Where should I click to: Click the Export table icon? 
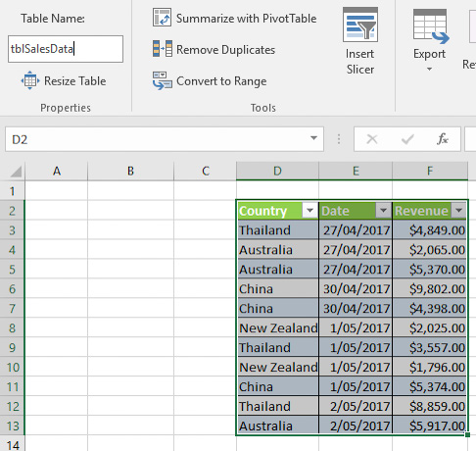[431, 26]
